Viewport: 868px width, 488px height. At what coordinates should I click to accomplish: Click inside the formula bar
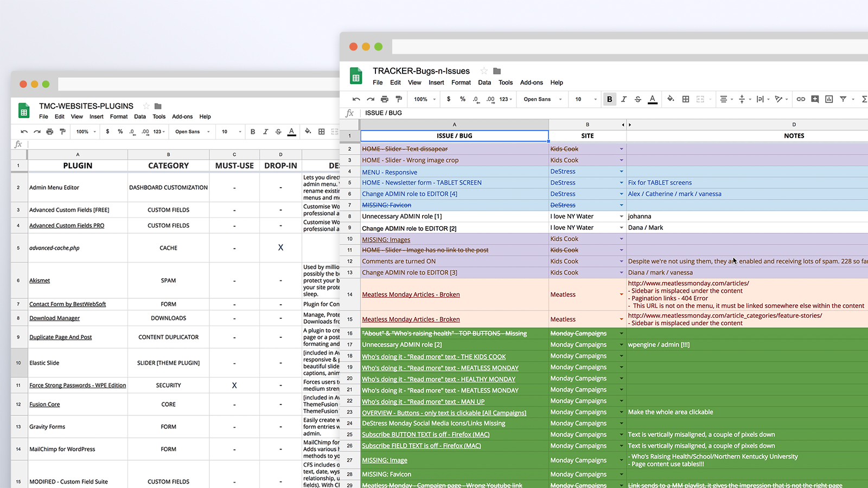(x=488, y=113)
